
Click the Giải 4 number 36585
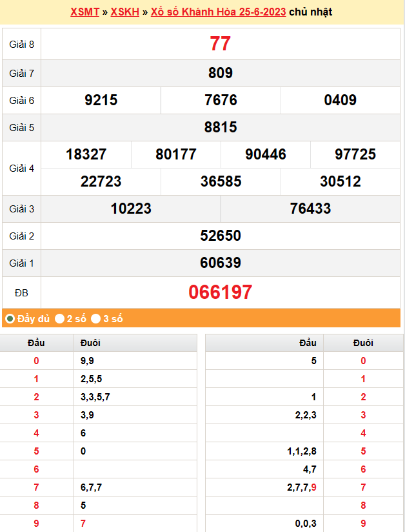(221, 181)
